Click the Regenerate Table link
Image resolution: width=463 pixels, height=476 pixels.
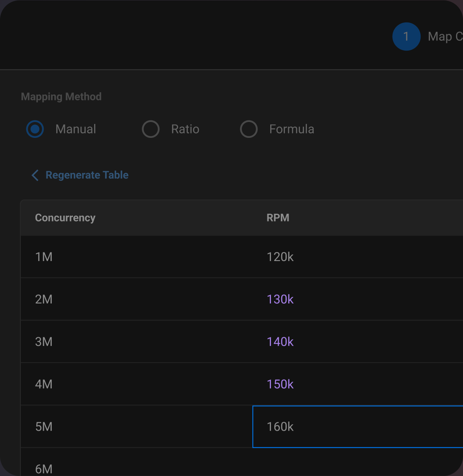pyautogui.click(x=87, y=175)
